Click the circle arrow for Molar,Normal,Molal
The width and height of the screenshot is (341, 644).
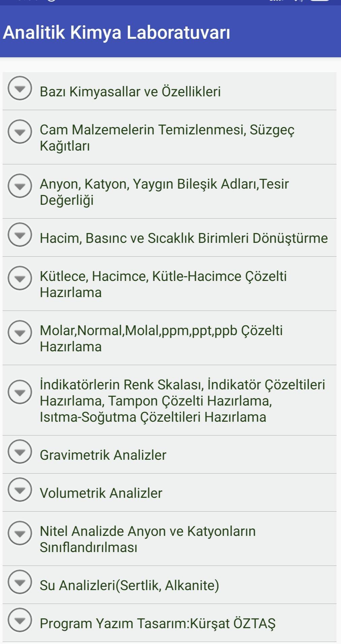tap(20, 332)
